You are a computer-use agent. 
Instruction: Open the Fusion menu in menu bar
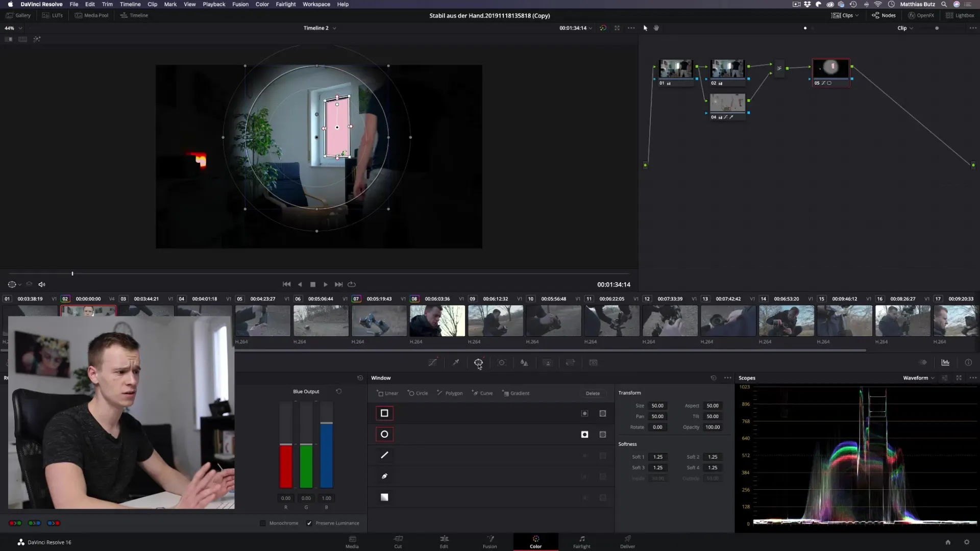tap(240, 4)
